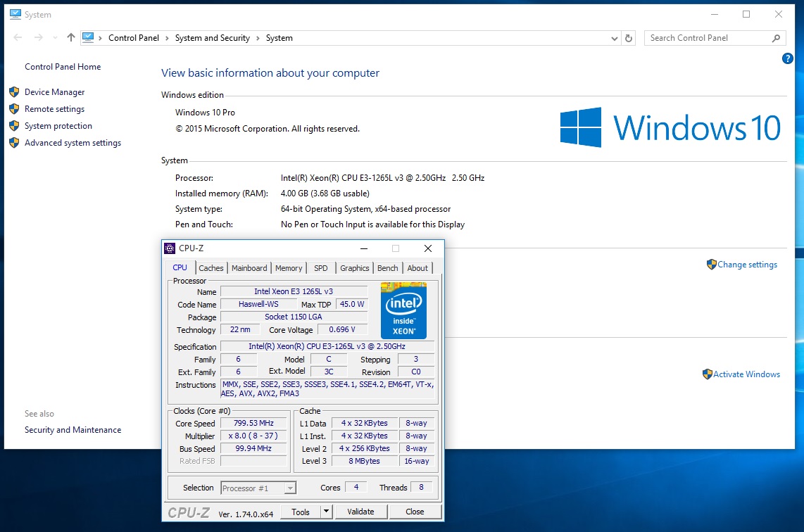Switch to the SPD tab
Image resolution: width=804 pixels, height=532 pixels.
pyautogui.click(x=321, y=268)
